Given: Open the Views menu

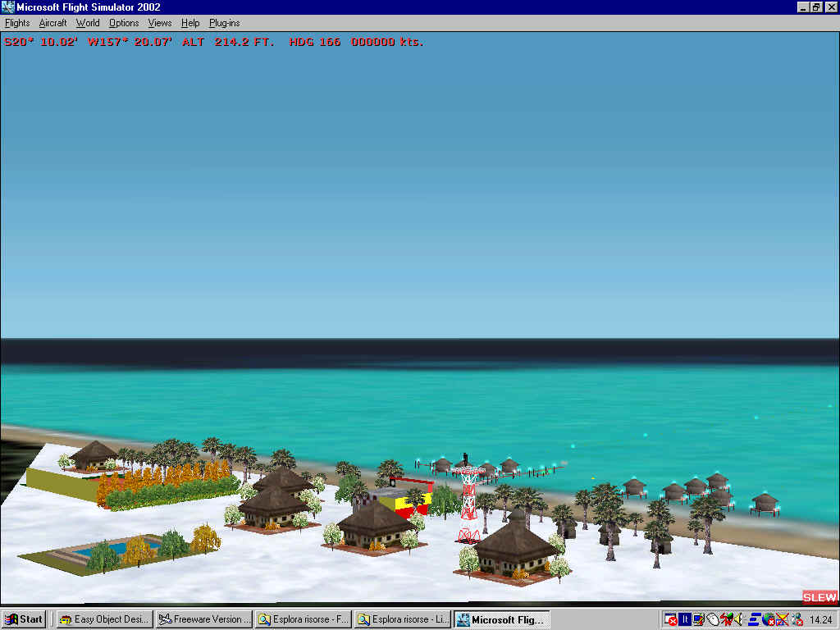Looking at the screenshot, I should (160, 23).
